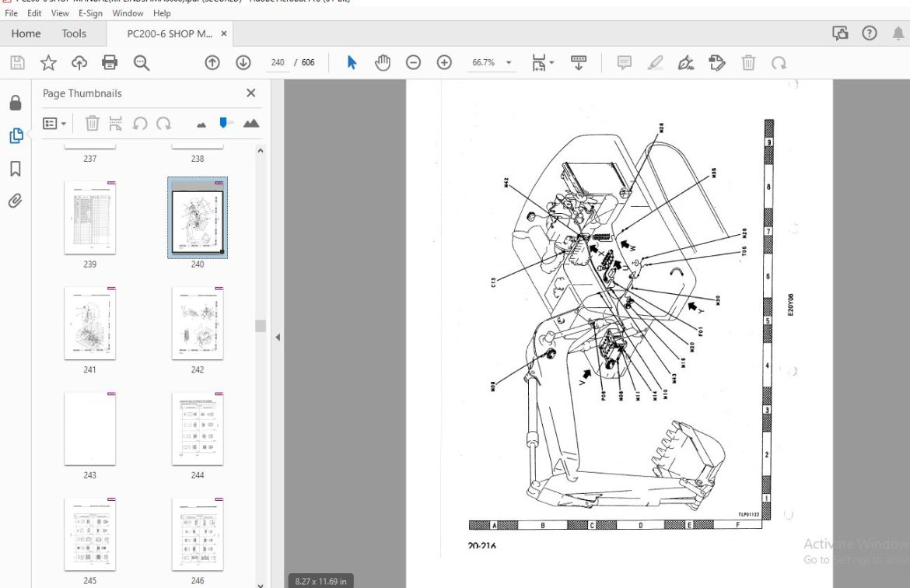Click the page size label 8.27 x 11.69 in
910x588 pixels.
click(320, 581)
